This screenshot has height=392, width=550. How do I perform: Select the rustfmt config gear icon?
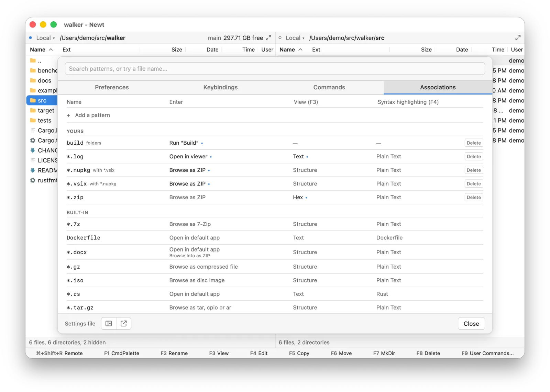[x=33, y=180]
